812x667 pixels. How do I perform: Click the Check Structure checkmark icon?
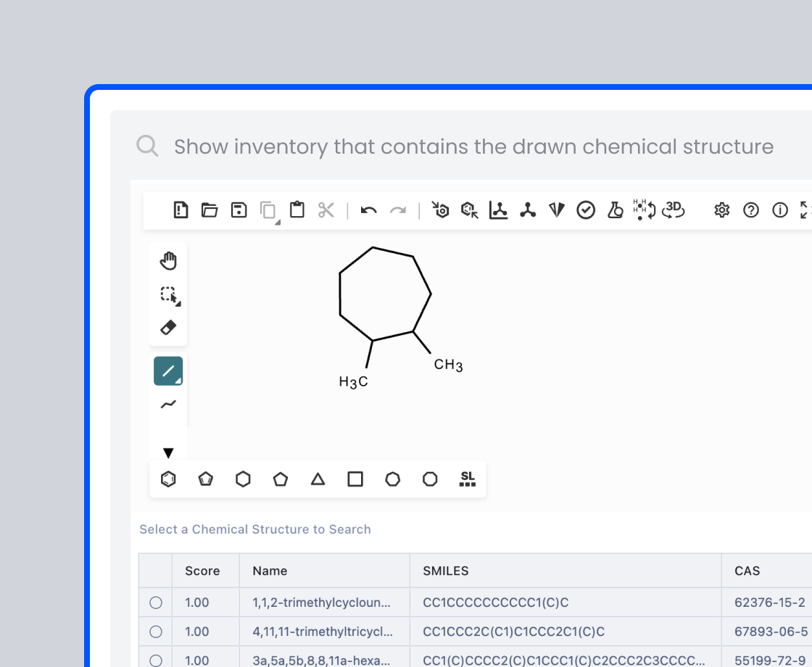coord(586,210)
